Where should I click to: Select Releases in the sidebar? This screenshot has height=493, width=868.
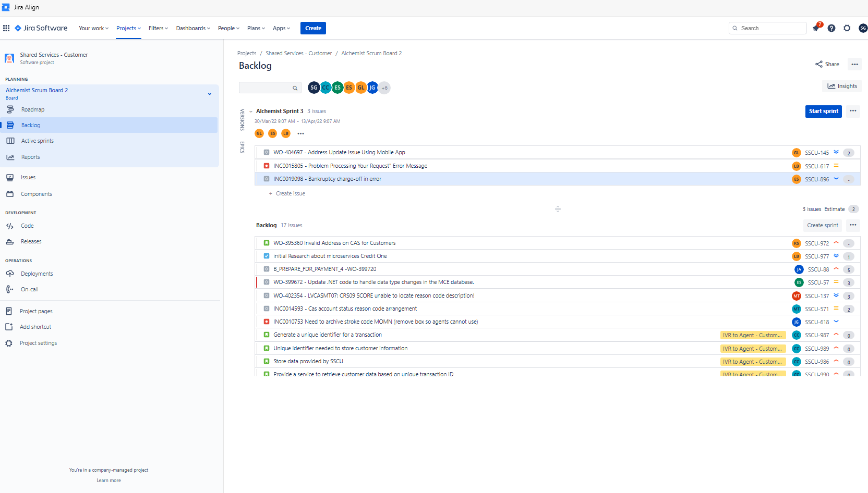[31, 241]
